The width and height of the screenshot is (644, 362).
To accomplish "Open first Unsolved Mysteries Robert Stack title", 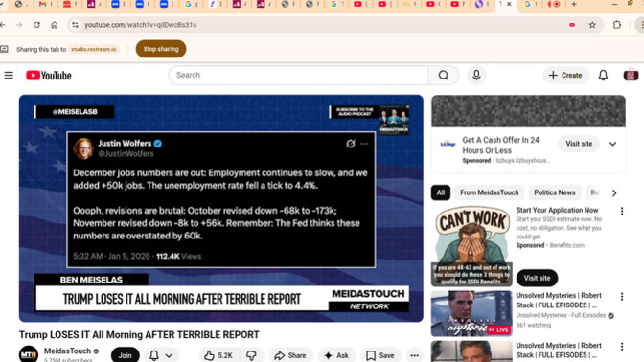I will point(559,301).
